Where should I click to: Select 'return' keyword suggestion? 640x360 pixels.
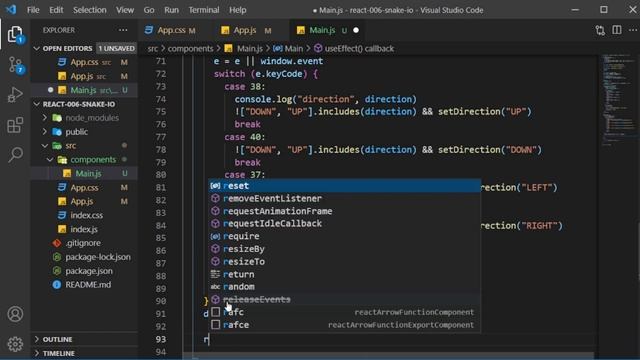(x=344, y=274)
